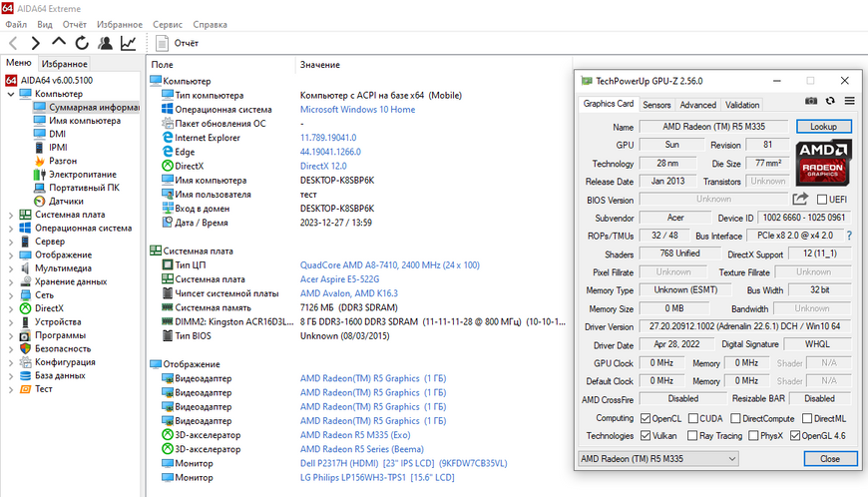The height and width of the screenshot is (497, 868).
Task: Open the GPU-Z hamburger menu
Action: [x=850, y=101]
